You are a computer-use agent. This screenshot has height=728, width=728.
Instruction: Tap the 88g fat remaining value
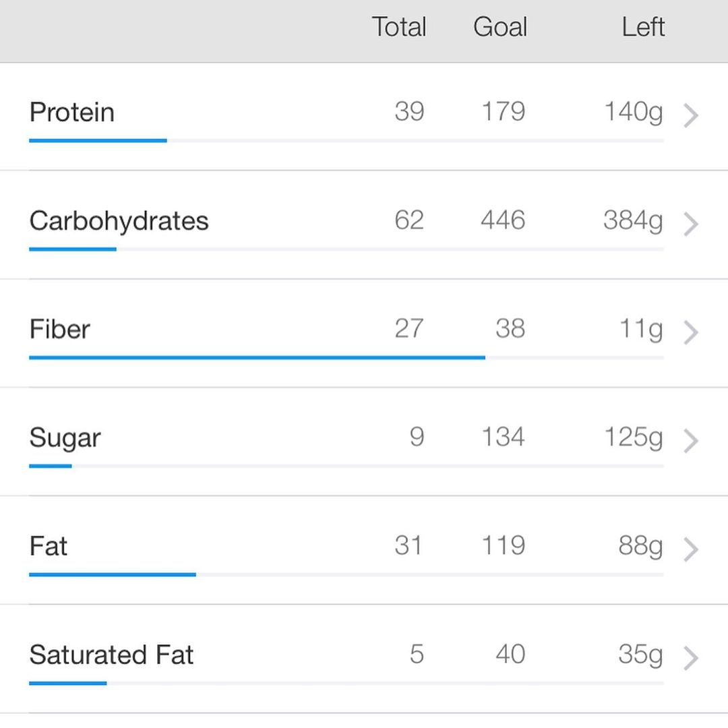point(641,547)
